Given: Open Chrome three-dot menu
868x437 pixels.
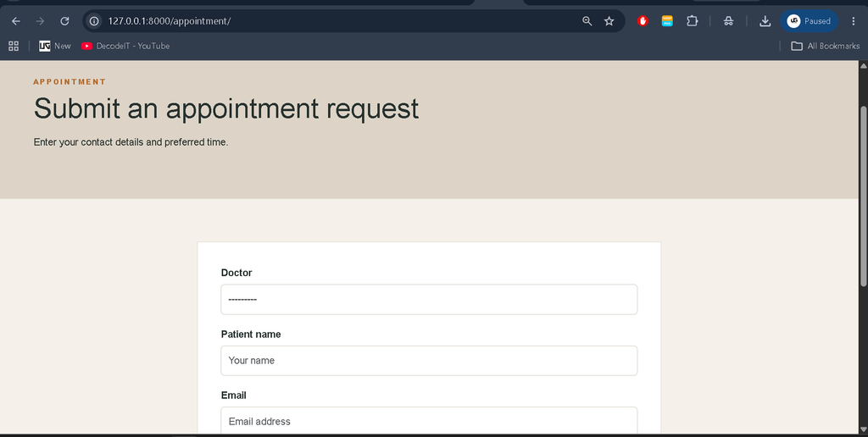Looking at the screenshot, I should (x=854, y=21).
